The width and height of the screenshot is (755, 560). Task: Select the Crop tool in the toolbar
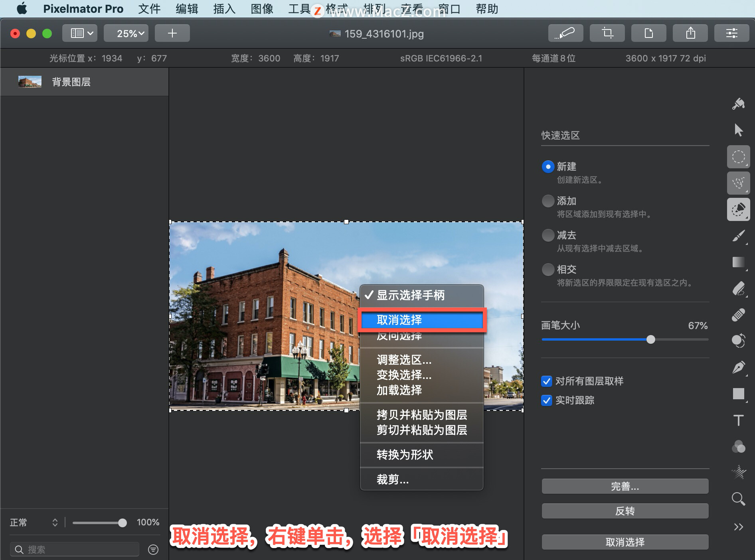pyautogui.click(x=607, y=33)
